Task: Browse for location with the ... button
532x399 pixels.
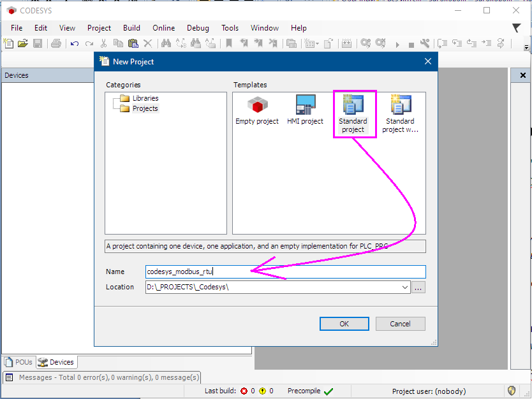Action: tap(418, 287)
